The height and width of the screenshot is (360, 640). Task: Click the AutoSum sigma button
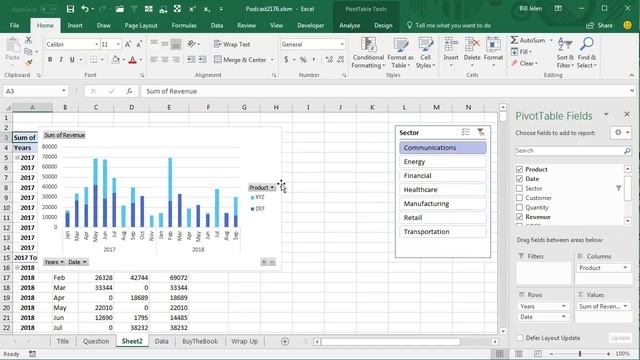pos(528,40)
